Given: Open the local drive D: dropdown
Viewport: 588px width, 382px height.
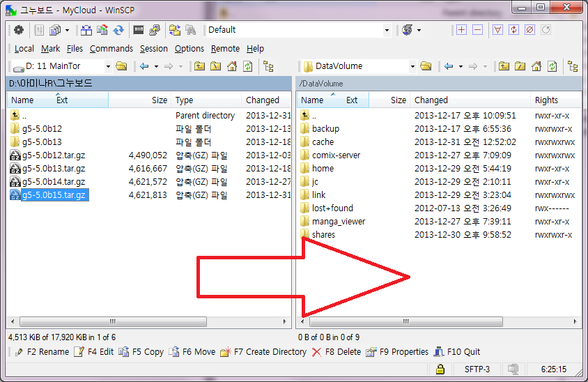Looking at the screenshot, I should tap(108, 66).
